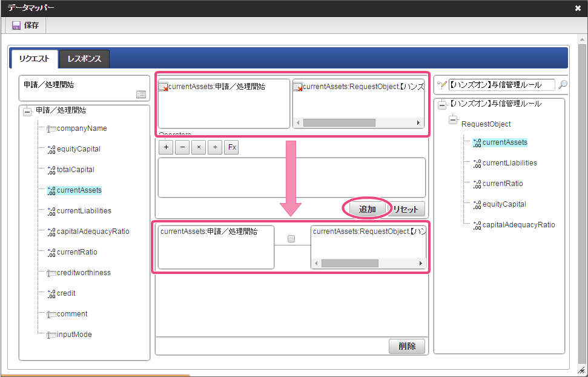Click numeric icon beside RequestObject currentLiabilities
This screenshot has width=588, height=377.
[477, 164]
